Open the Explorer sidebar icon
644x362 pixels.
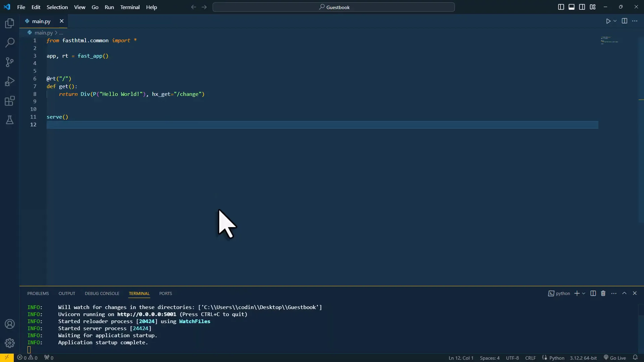(10, 23)
